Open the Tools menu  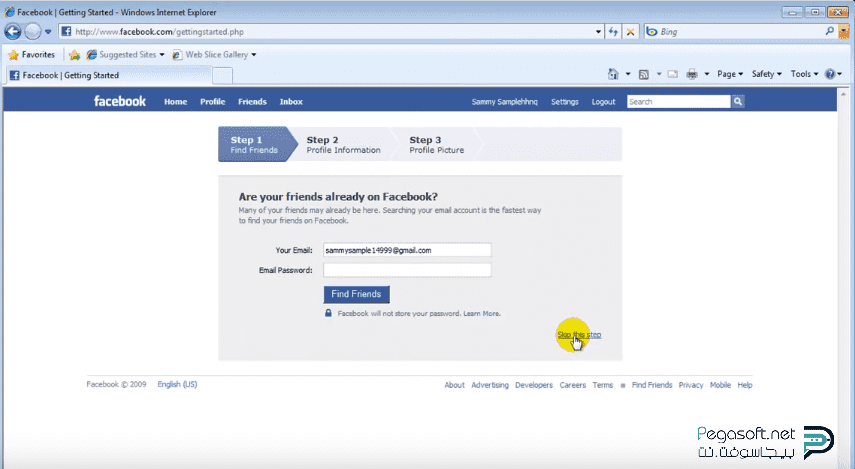coord(804,74)
